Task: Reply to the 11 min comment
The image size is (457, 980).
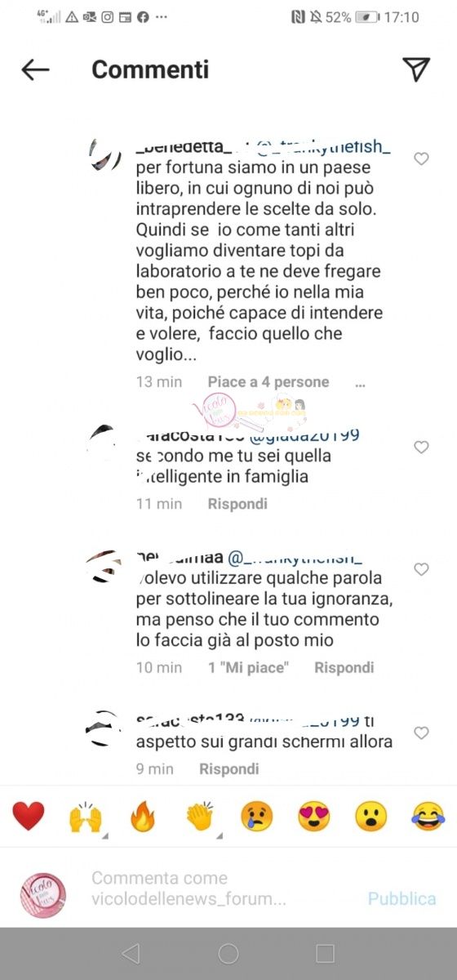Action: 237,504
